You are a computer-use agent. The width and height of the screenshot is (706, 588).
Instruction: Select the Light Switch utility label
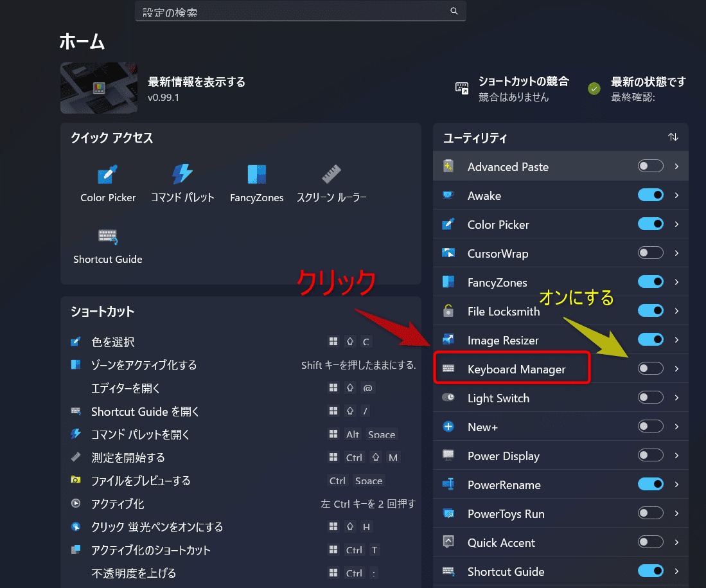pyautogui.click(x=499, y=398)
